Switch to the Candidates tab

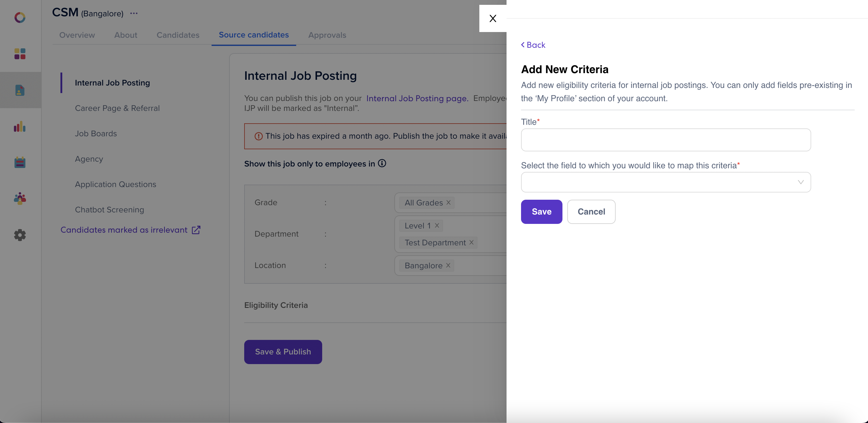pos(178,35)
